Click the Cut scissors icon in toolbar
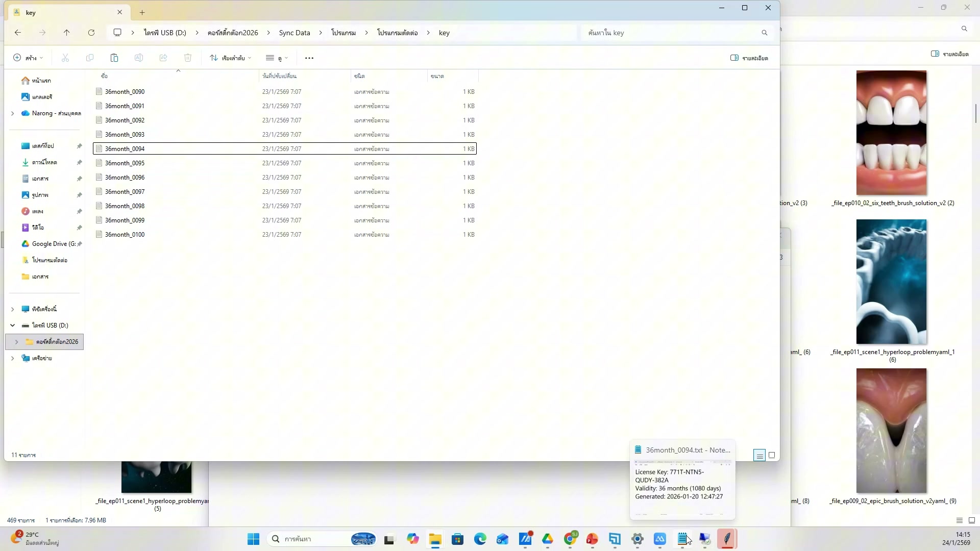This screenshot has height=551, width=980. [65, 58]
